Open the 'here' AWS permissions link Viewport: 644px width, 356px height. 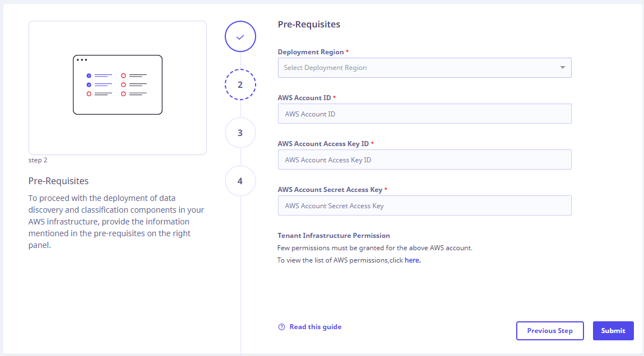[412, 260]
